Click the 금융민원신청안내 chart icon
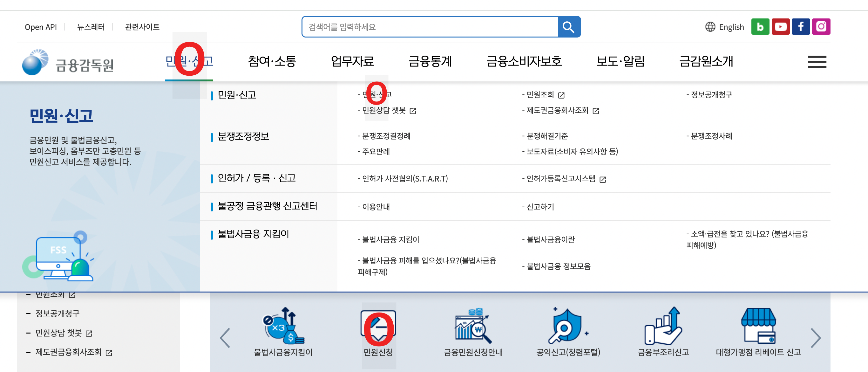Viewport: 868px width, 372px height. tap(473, 326)
